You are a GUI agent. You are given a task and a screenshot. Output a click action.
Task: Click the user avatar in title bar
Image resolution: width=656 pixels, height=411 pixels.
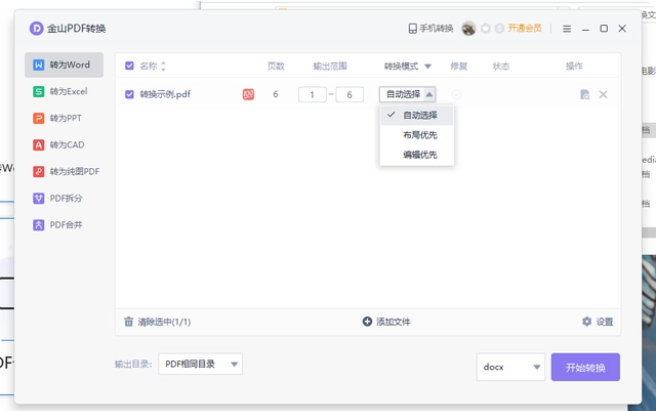pos(468,29)
